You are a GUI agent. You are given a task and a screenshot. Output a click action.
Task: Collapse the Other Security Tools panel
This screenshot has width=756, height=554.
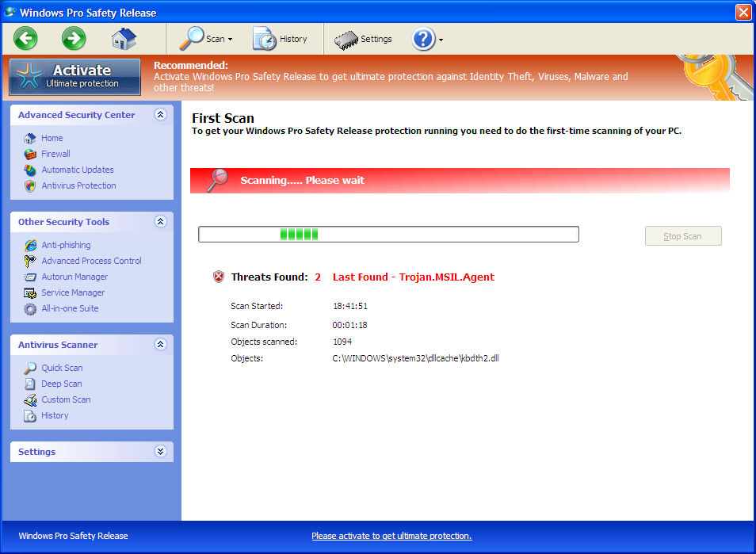pos(161,222)
